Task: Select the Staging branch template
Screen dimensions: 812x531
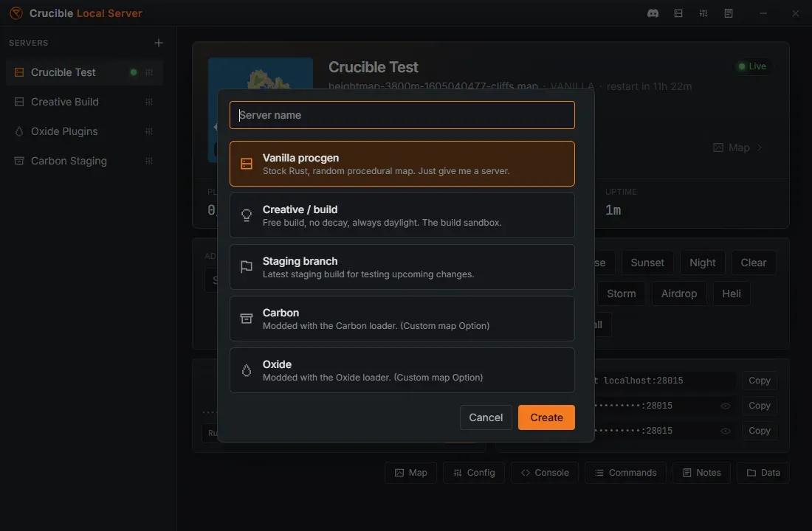Action: [402, 267]
